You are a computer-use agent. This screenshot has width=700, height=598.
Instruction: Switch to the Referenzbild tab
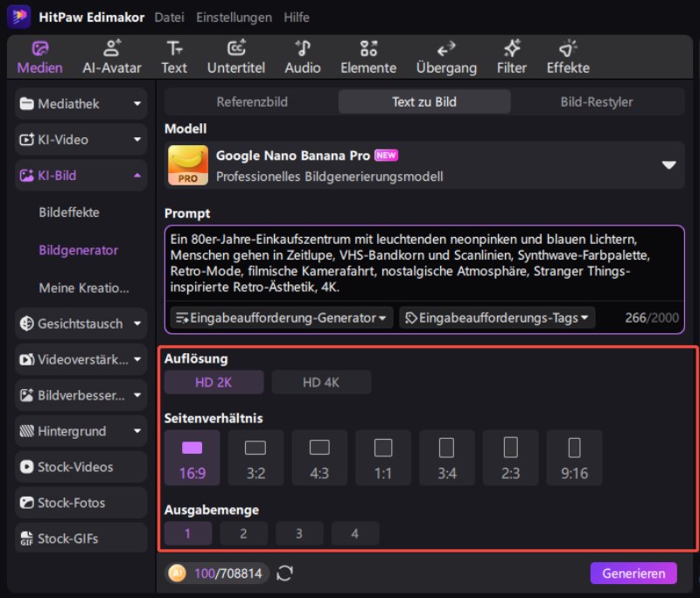[252, 102]
